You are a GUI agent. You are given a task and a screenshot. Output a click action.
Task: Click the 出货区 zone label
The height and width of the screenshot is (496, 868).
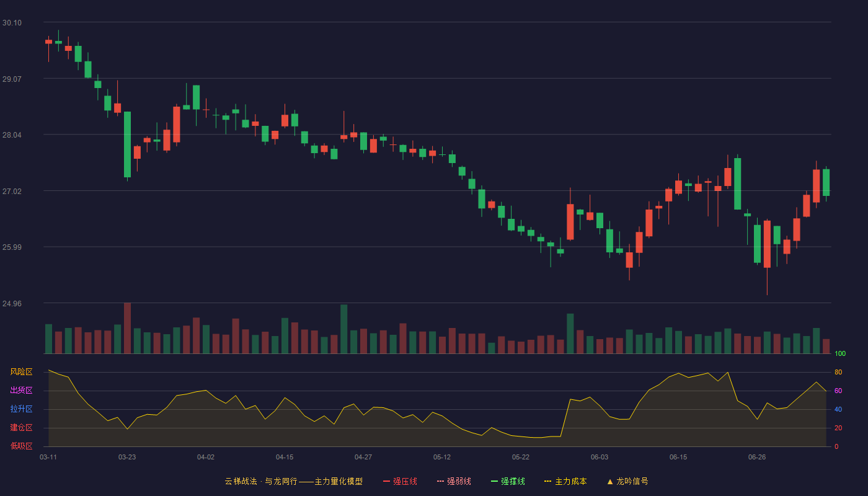click(21, 391)
